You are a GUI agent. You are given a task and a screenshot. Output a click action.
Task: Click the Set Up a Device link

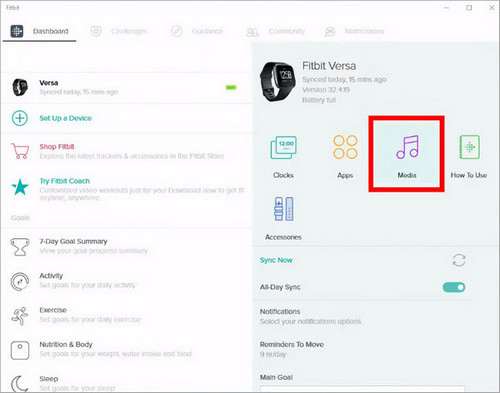(65, 118)
